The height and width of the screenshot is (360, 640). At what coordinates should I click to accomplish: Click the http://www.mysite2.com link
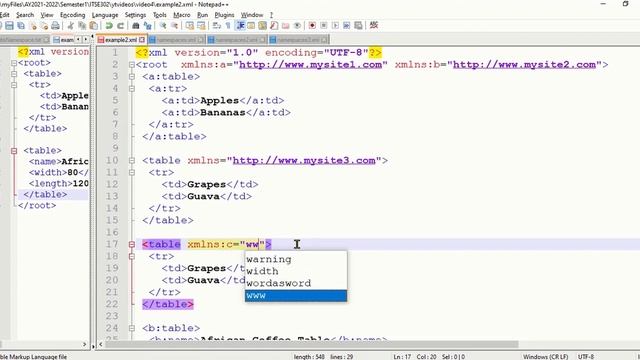click(x=524, y=64)
